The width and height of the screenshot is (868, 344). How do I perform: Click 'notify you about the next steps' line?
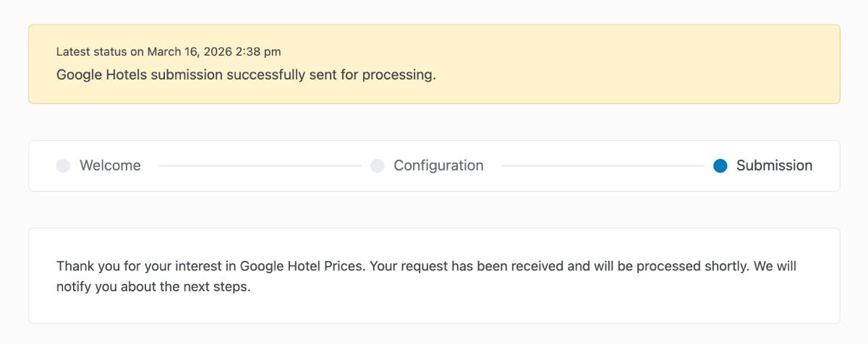pyautogui.click(x=153, y=287)
